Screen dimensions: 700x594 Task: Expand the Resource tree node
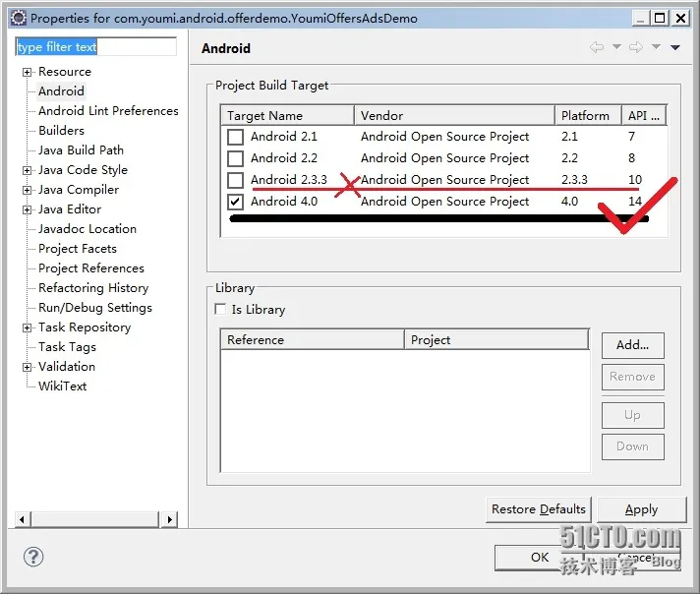[28, 73]
